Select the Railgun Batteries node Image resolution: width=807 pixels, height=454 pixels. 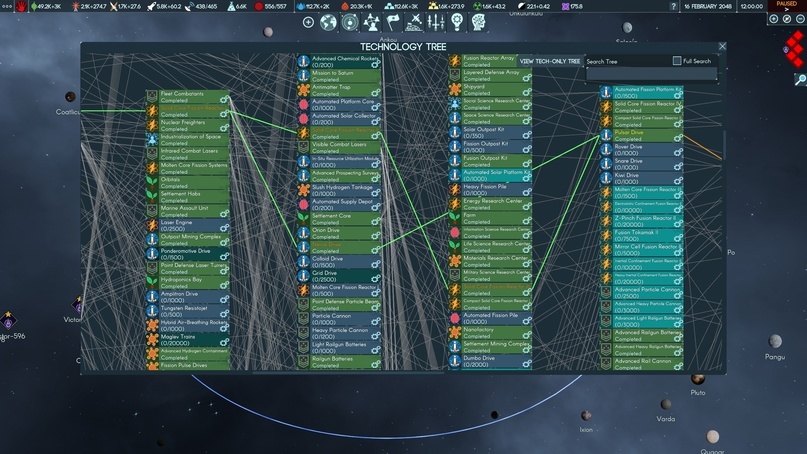339,362
